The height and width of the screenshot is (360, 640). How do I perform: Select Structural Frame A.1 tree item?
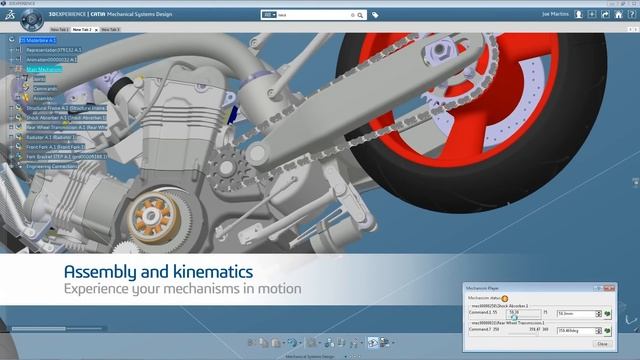click(66, 108)
